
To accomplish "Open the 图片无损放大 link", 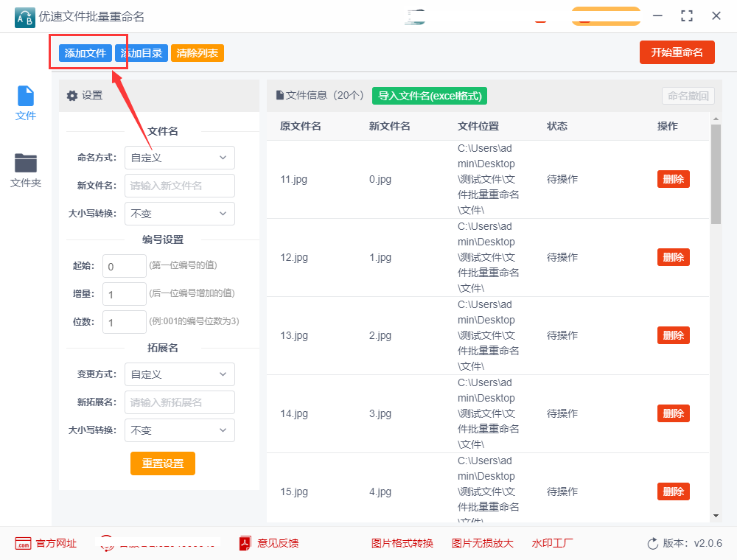I will 482,544.
